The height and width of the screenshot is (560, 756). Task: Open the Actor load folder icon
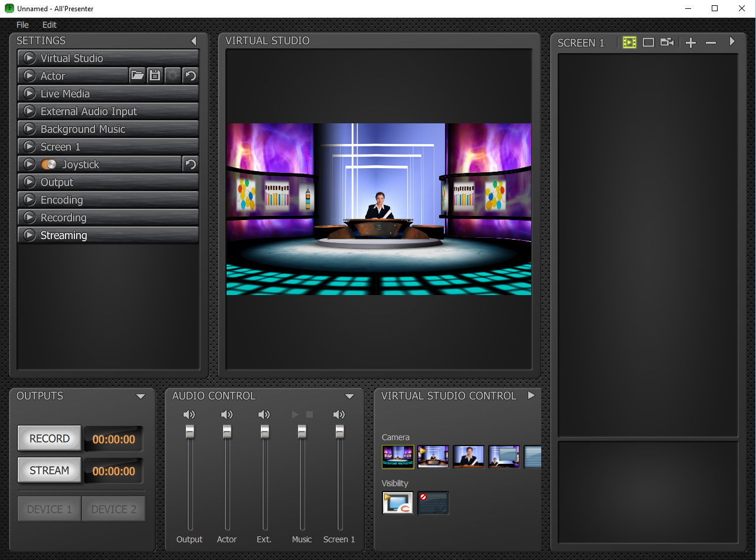tap(138, 76)
